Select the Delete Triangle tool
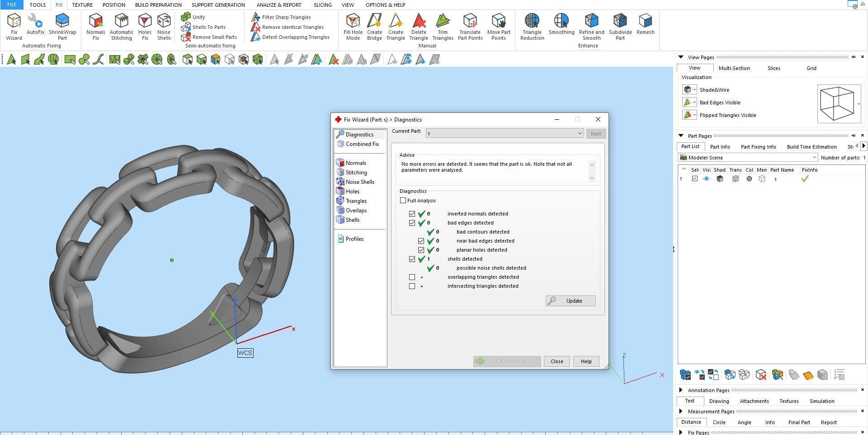Viewport: 868px width, 435px height. click(419, 27)
